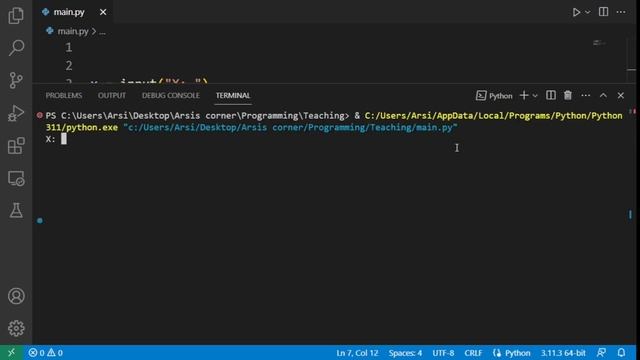Kill terminal with trash icon
The image size is (640, 360).
[568, 96]
